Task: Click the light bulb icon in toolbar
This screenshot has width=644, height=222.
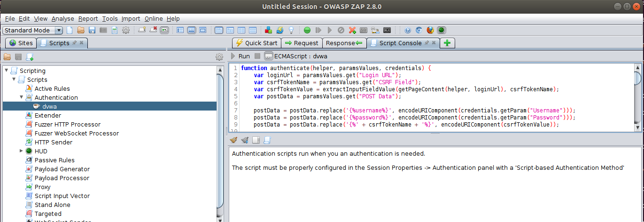Action: (x=291, y=30)
